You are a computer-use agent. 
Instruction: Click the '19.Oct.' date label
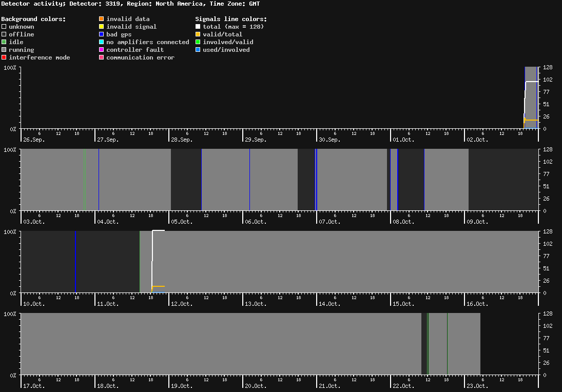click(182, 386)
